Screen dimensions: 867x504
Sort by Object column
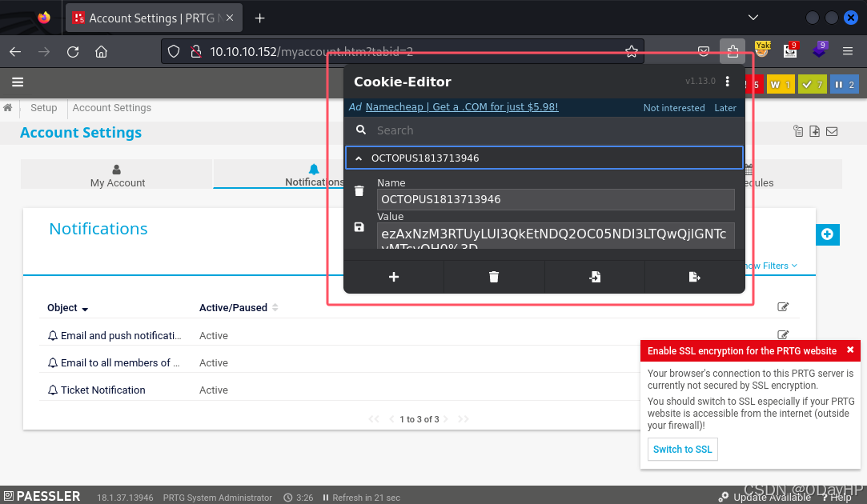coord(67,308)
